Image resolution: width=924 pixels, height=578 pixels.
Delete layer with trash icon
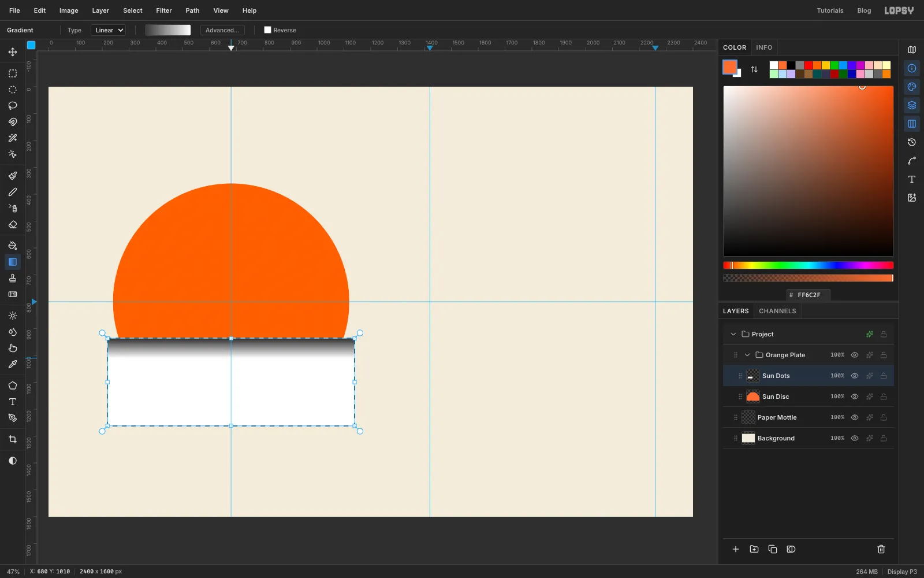[881, 549]
